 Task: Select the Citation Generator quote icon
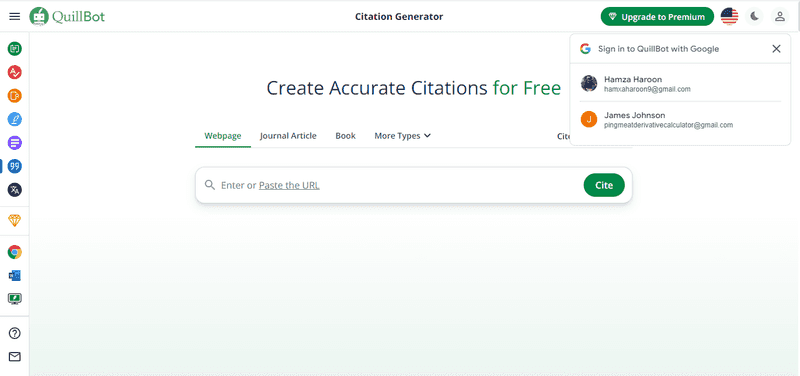coord(15,166)
